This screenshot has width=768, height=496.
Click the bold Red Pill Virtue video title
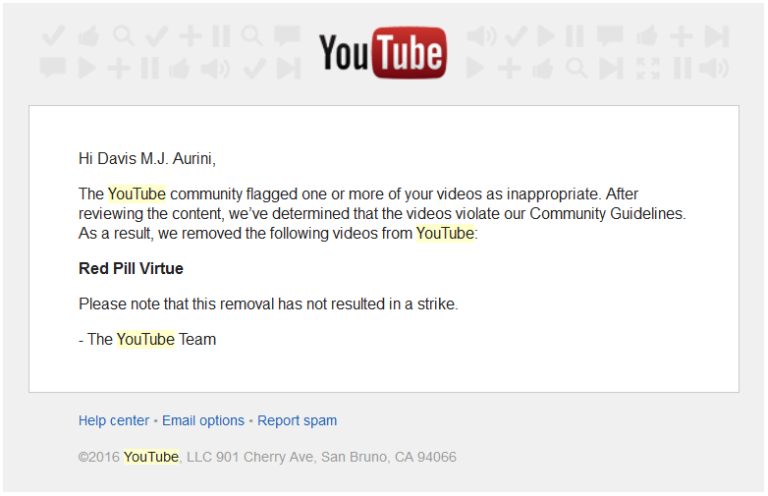point(131,268)
